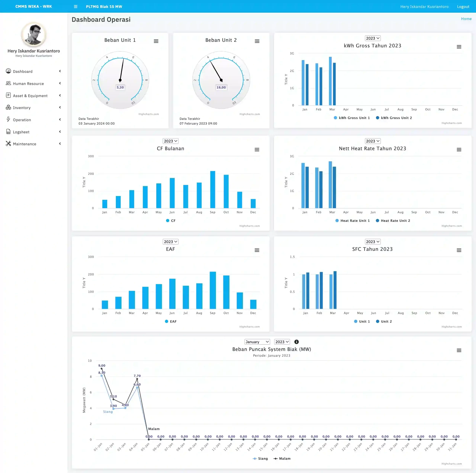
Task: Click the info icon beside year selector
Action: pos(297,342)
